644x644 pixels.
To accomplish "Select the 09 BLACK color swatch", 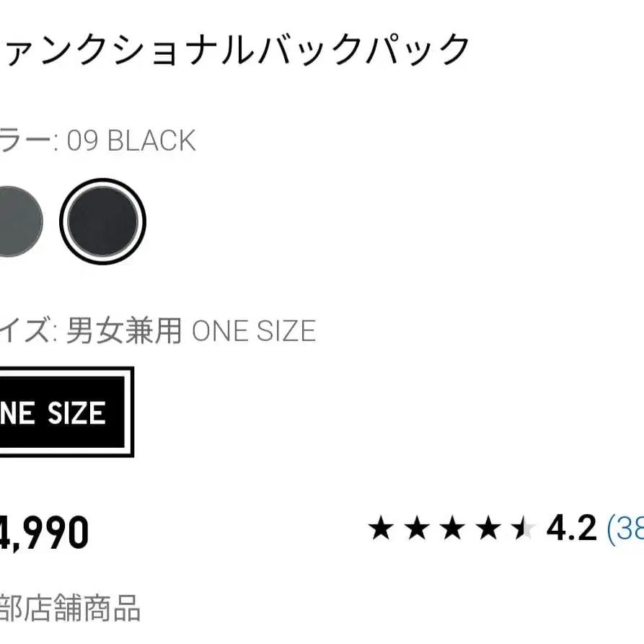I will [102, 220].
